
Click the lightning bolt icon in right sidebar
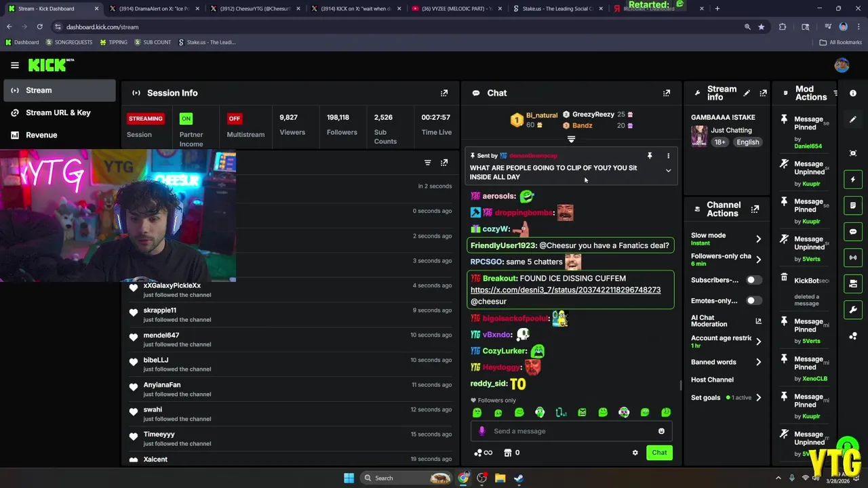coord(853,180)
